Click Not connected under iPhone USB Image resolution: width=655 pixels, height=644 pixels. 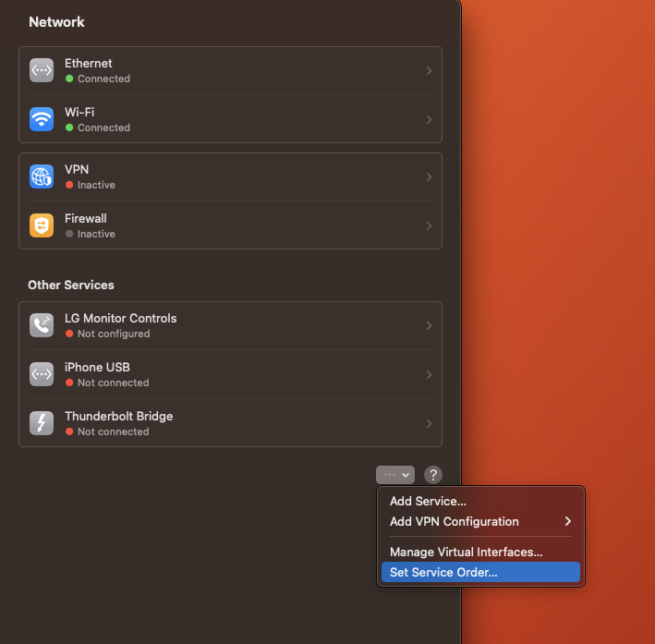(114, 383)
